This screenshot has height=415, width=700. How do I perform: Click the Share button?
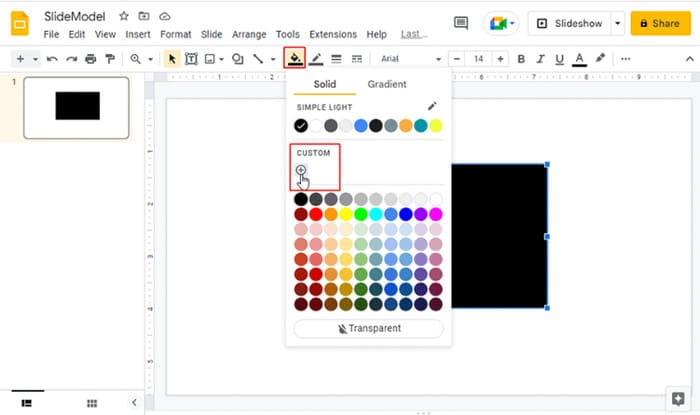pos(661,23)
